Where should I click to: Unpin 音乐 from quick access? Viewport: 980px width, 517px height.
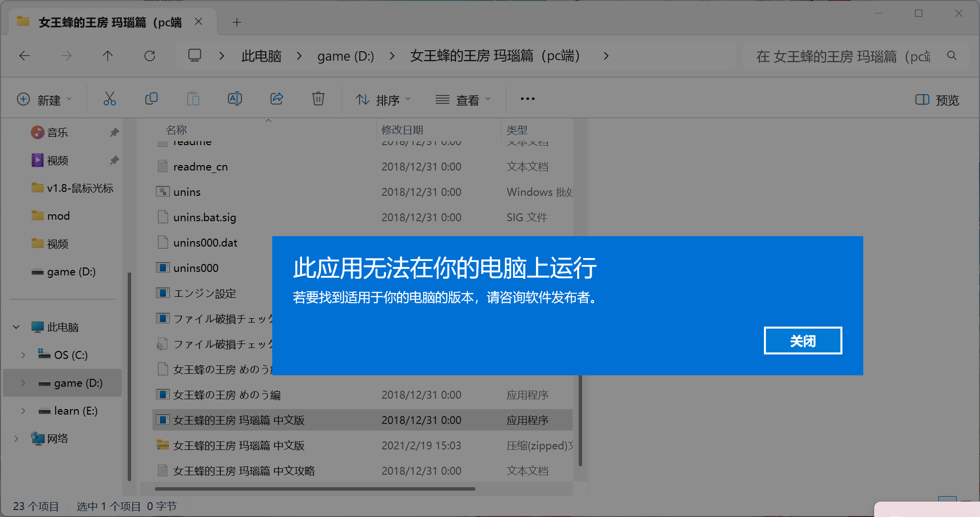pyautogui.click(x=114, y=132)
